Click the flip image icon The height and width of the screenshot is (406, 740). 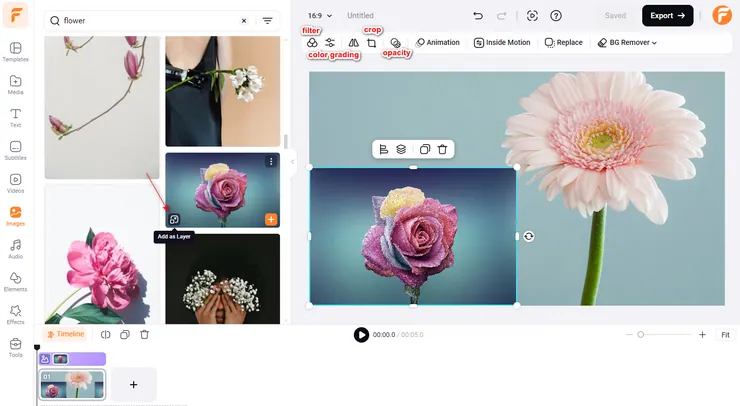353,42
